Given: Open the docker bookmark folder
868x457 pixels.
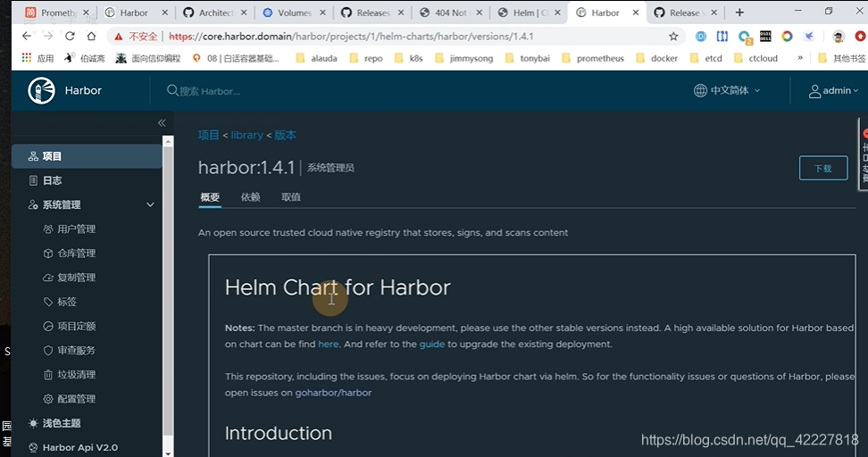Looking at the screenshot, I should pyautogui.click(x=657, y=58).
